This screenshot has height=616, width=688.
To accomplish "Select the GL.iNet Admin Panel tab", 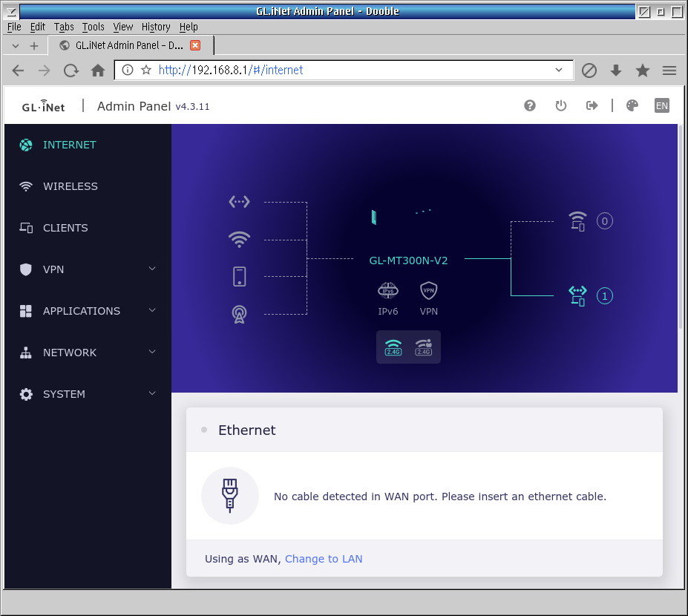I will pyautogui.click(x=129, y=45).
